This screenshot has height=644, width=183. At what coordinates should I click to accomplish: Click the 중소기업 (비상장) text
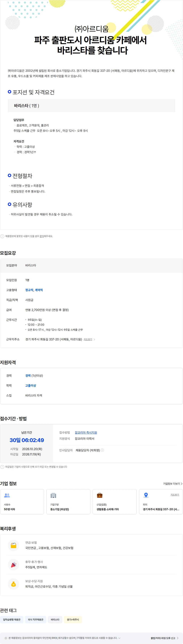pos(60,509)
